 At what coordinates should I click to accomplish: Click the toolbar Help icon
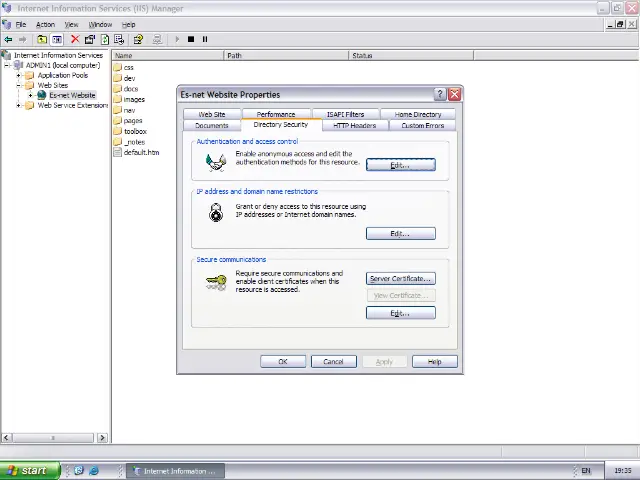[x=138, y=39]
